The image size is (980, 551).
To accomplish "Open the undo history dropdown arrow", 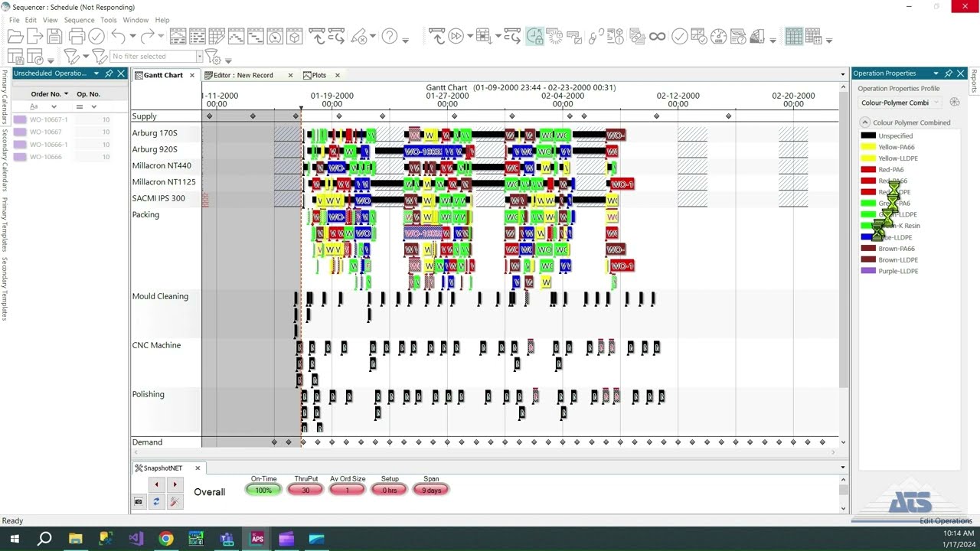I will point(132,37).
